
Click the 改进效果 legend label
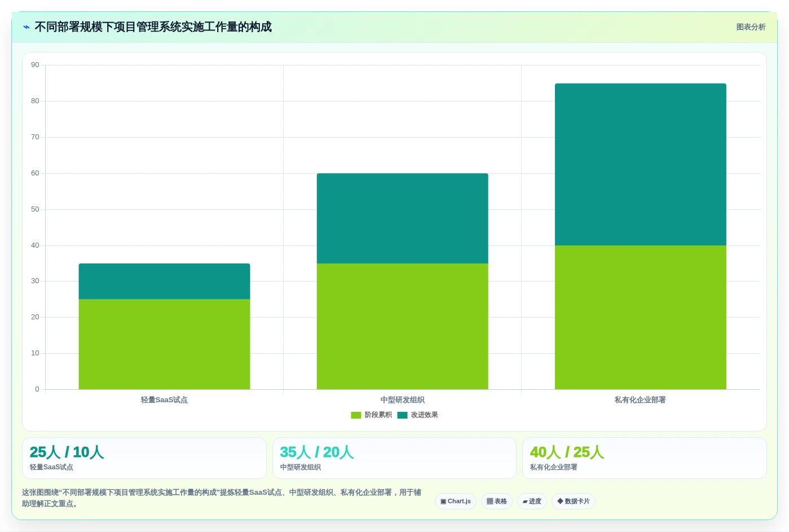(x=424, y=415)
